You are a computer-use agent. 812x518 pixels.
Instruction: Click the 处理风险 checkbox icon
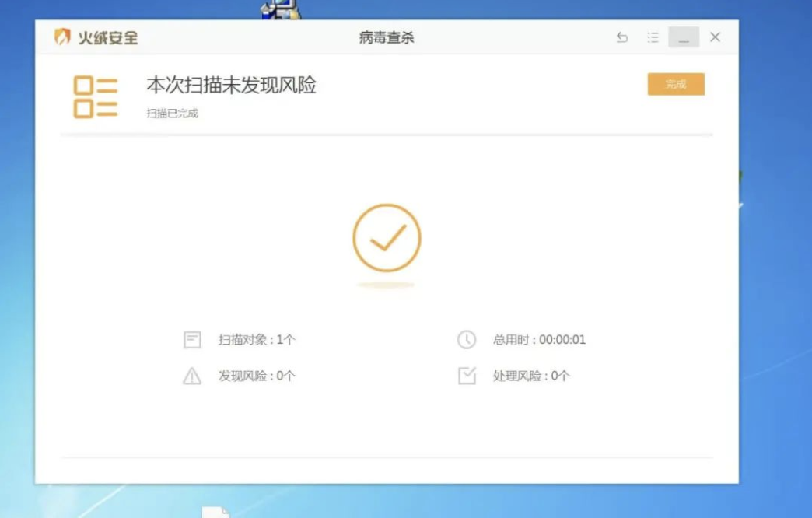(x=467, y=376)
